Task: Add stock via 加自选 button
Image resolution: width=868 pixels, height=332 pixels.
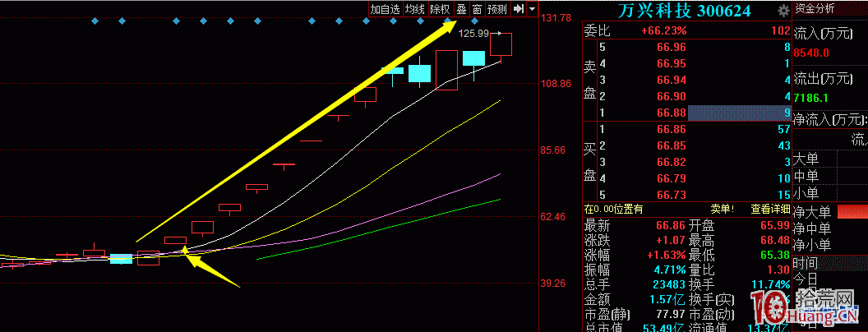Action: pos(385,9)
